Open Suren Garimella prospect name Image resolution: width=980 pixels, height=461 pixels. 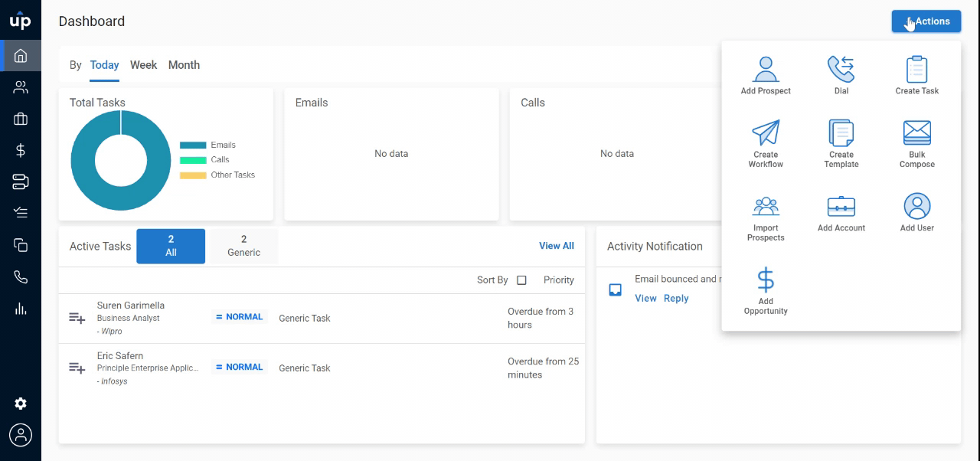[131, 306]
